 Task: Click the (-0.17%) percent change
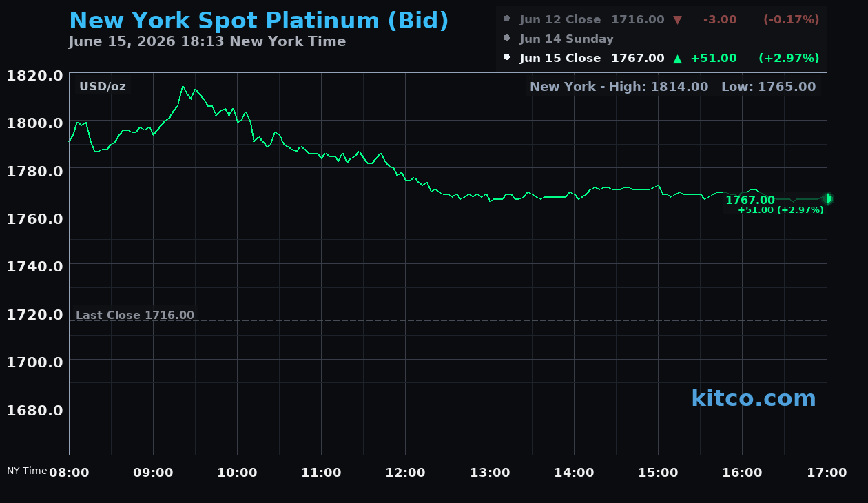(x=792, y=20)
